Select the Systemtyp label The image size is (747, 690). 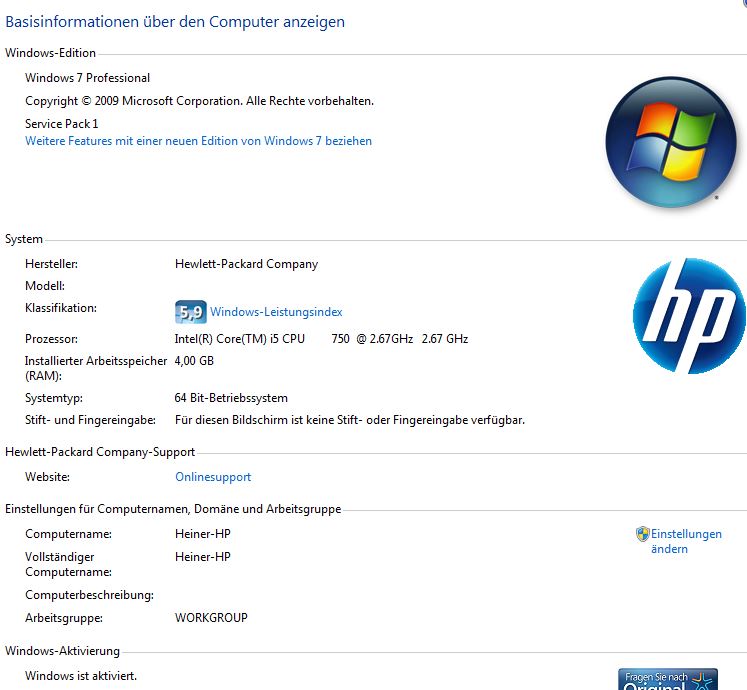(54, 398)
